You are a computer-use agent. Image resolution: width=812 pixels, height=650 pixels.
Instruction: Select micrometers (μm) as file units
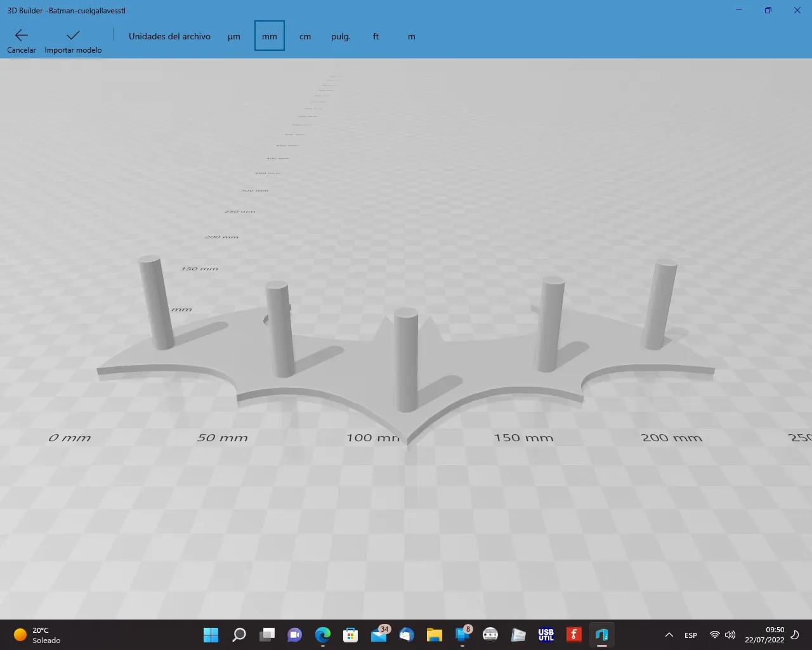point(234,36)
